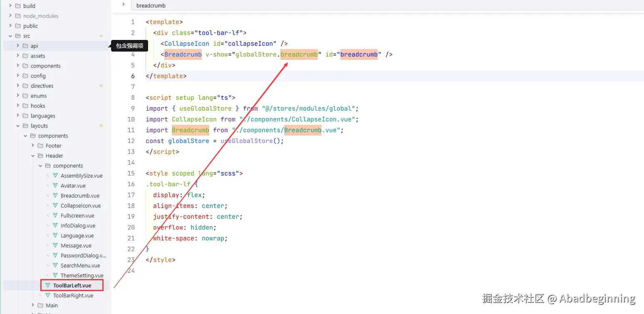Expand the build folder chevron

pyautogui.click(x=10, y=6)
